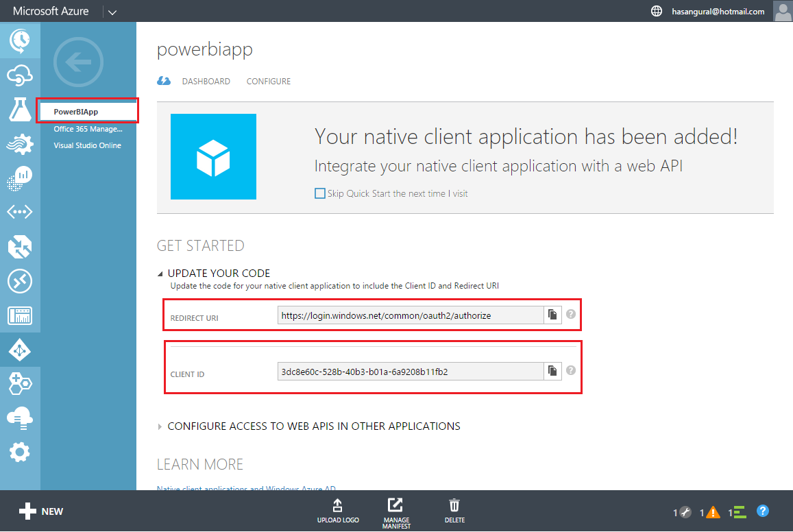
Task: Open the green list notifications icon
Action: click(737, 512)
